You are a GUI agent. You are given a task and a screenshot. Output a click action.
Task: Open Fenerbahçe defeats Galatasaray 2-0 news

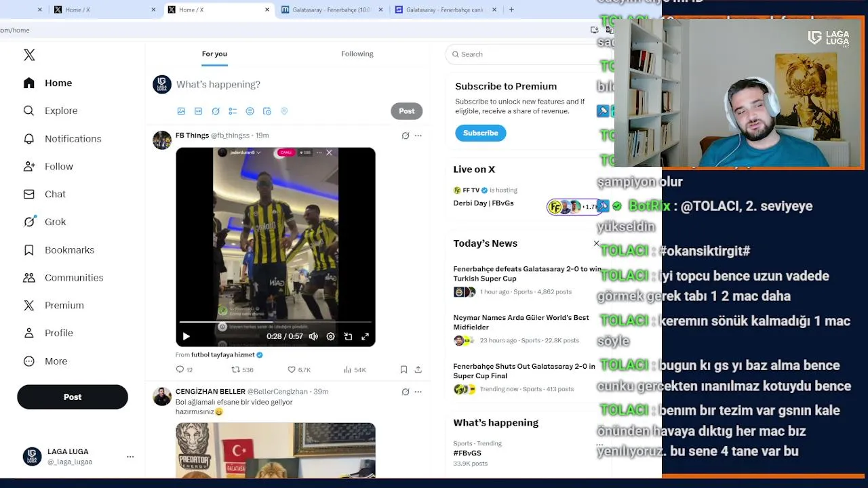(x=527, y=274)
